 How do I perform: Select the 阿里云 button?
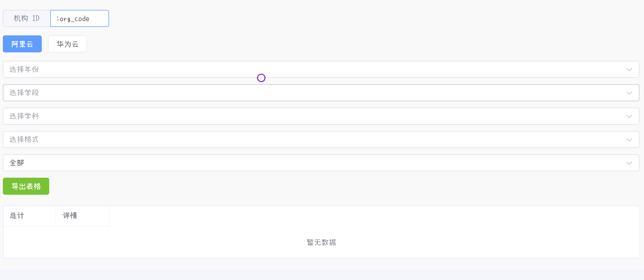coord(22,44)
